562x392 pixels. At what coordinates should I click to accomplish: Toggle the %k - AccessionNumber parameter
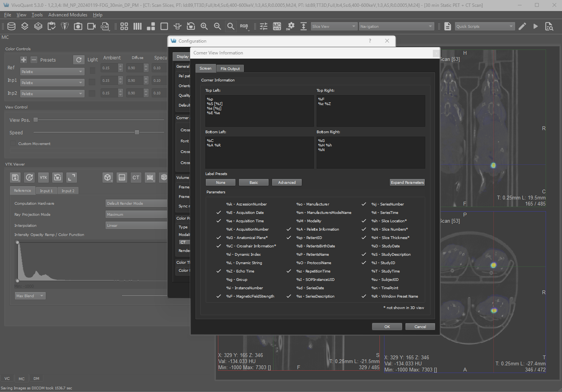click(x=246, y=204)
